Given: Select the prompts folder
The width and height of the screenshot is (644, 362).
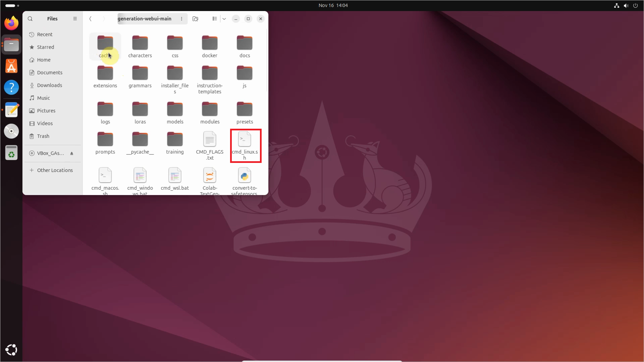Looking at the screenshot, I should 105,143.
